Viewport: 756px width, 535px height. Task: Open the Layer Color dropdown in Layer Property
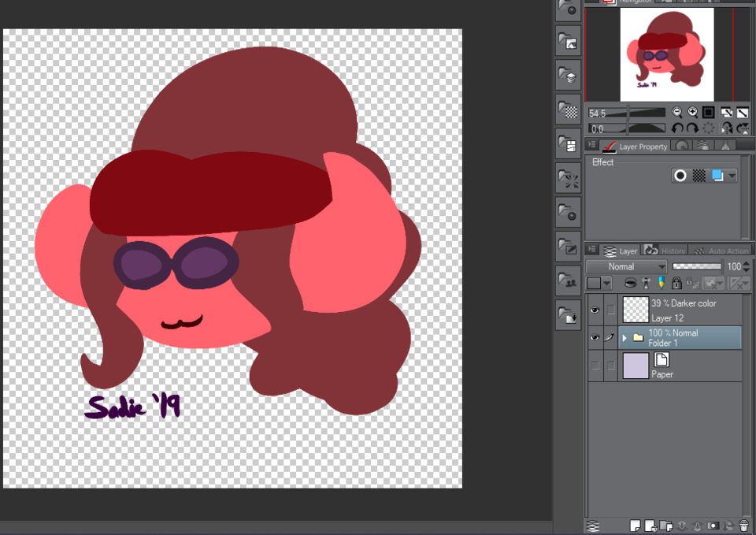pyautogui.click(x=731, y=176)
